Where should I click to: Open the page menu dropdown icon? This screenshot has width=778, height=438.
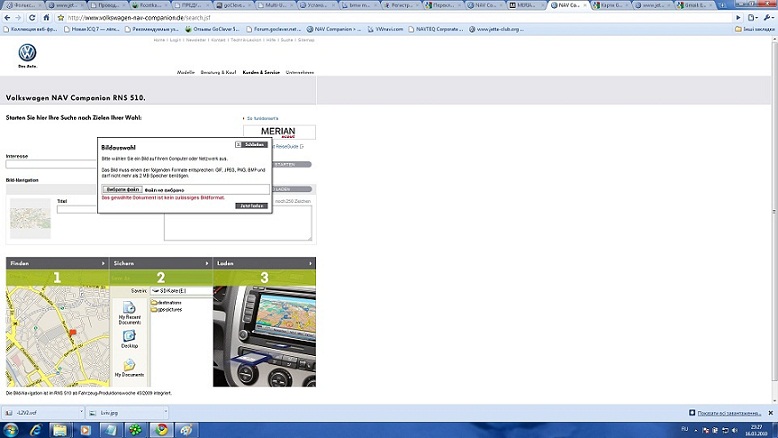coord(753,17)
